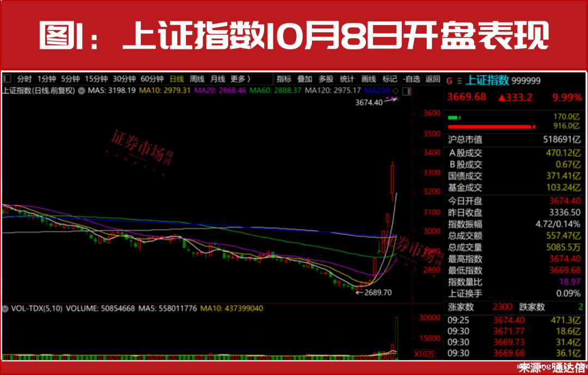Click the 上证指数(日线.前复权) chart title

pyautogui.click(x=39, y=91)
